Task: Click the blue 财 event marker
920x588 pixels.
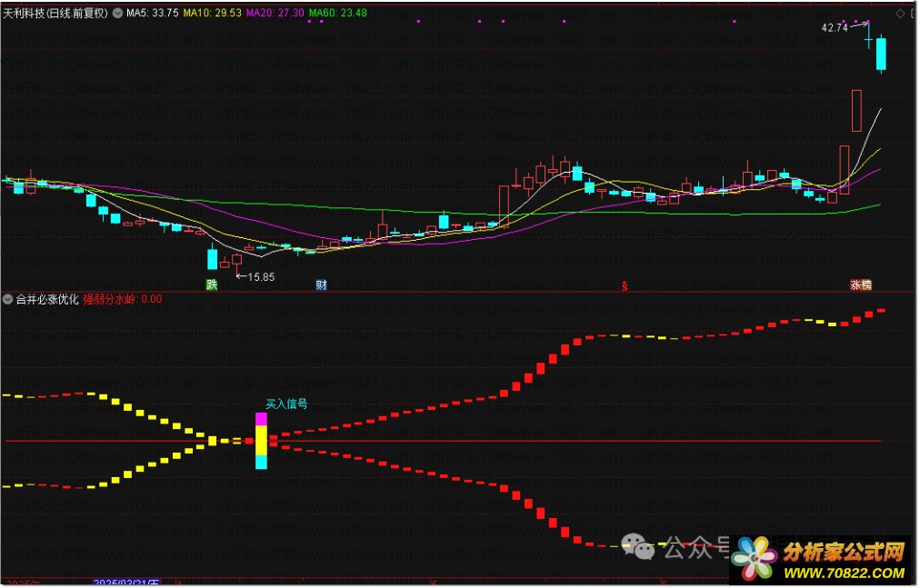Action: click(x=321, y=285)
